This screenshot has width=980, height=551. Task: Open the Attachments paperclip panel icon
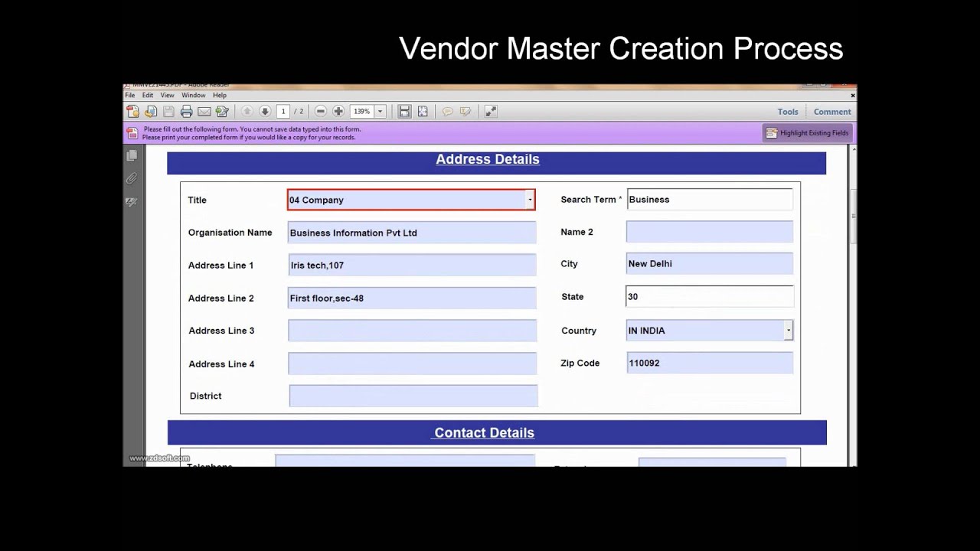132,178
